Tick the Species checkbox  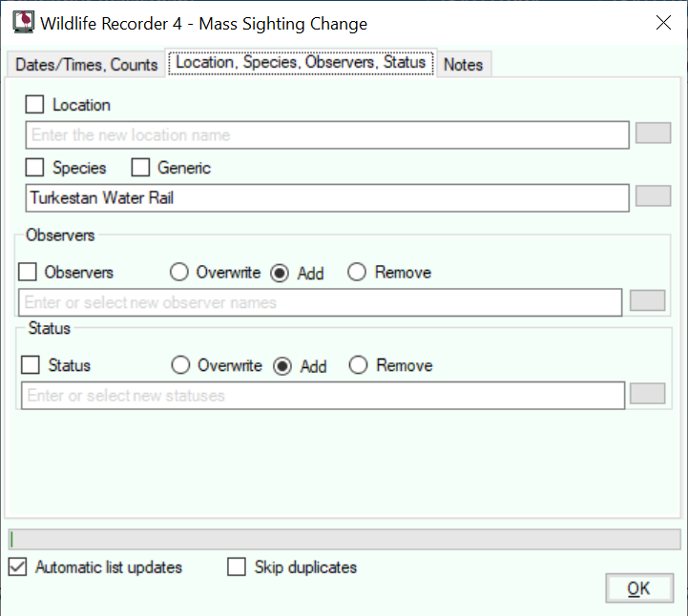pos(34,167)
